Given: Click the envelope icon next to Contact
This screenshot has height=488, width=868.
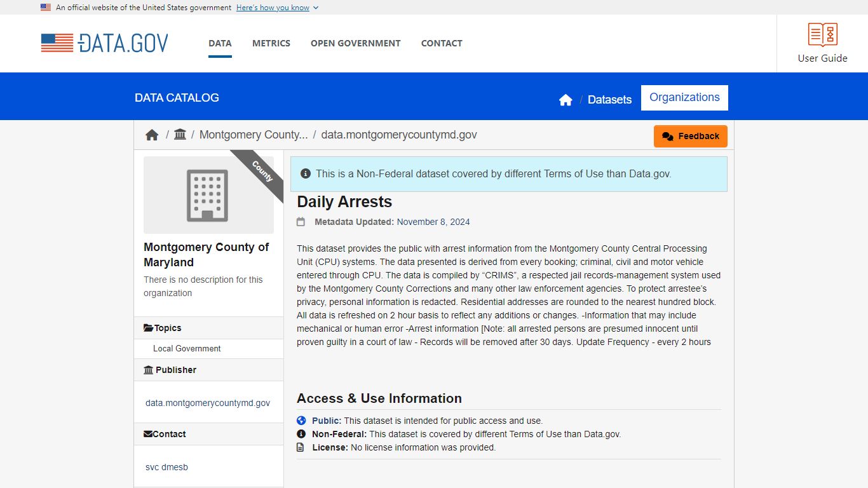Looking at the screenshot, I should click(148, 434).
